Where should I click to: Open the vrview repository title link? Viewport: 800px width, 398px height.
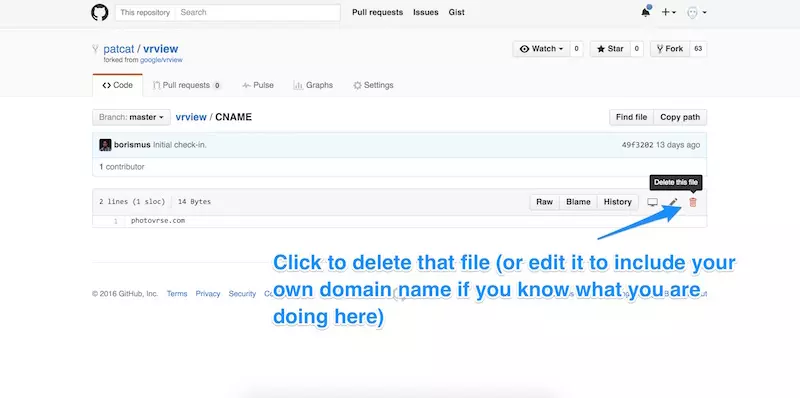point(161,49)
